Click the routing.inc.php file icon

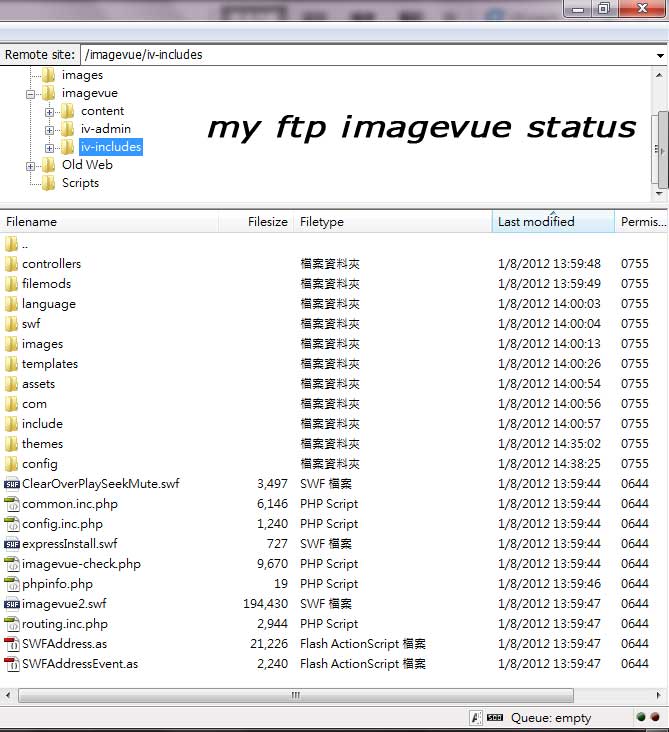[x=12, y=624]
